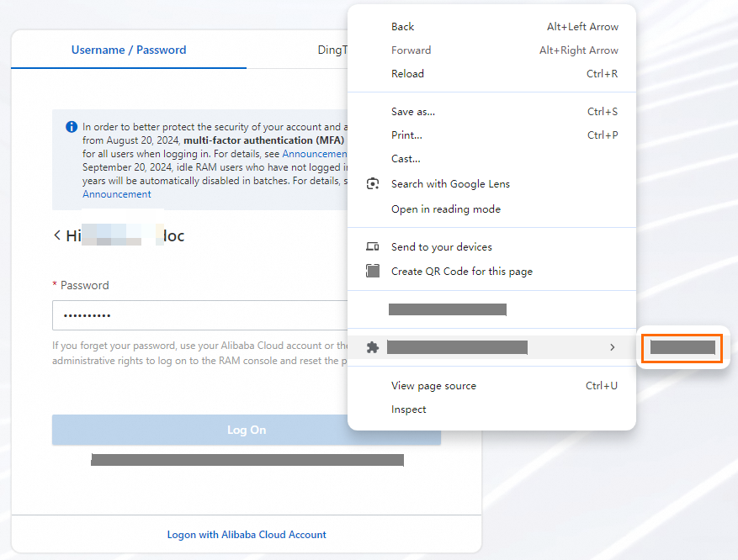Click the extension puzzle-piece icon

tap(373, 347)
